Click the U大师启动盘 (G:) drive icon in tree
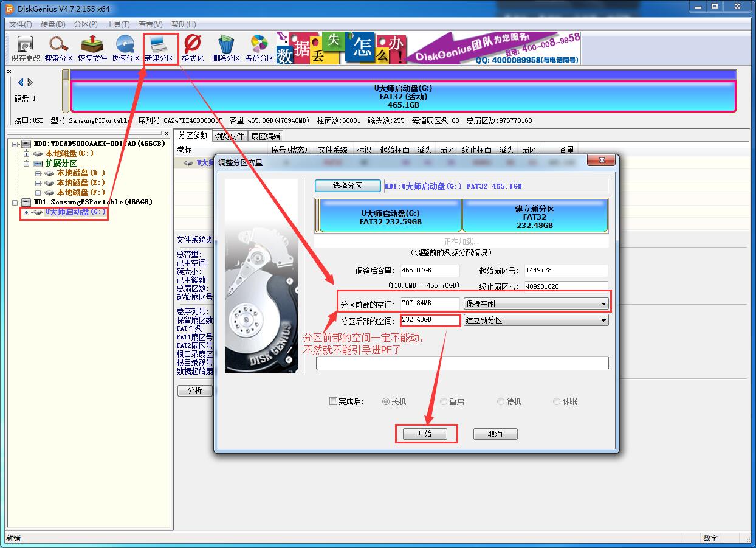 (38, 212)
